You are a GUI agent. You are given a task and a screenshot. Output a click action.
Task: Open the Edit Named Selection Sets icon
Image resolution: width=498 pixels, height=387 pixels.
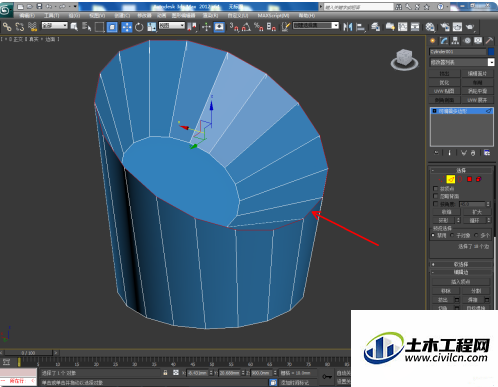(x=285, y=27)
